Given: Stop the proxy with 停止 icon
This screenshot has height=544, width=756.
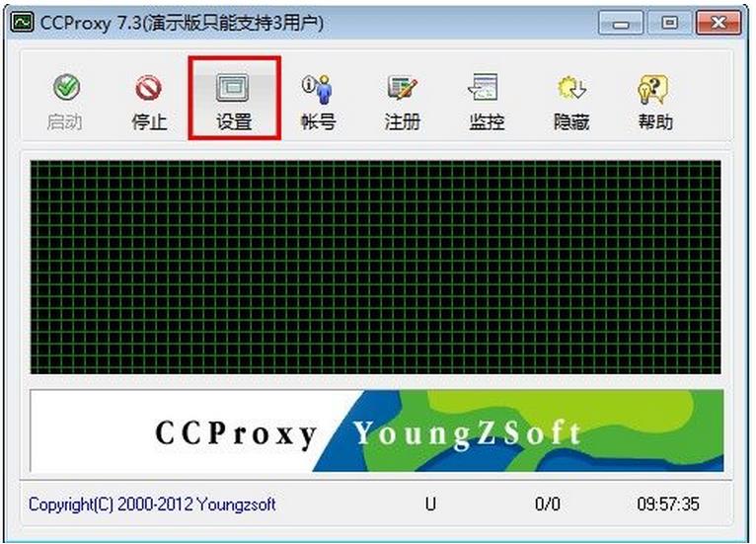Looking at the screenshot, I should [x=149, y=102].
